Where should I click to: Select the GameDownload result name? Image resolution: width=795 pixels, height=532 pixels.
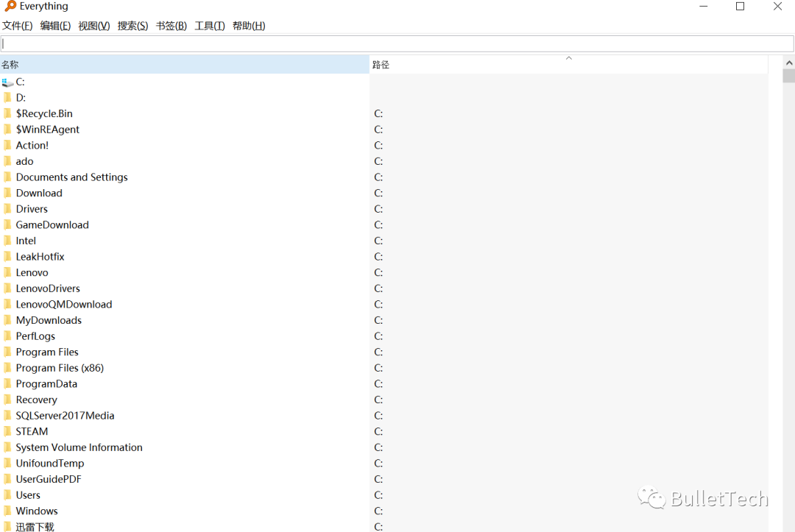pos(52,224)
